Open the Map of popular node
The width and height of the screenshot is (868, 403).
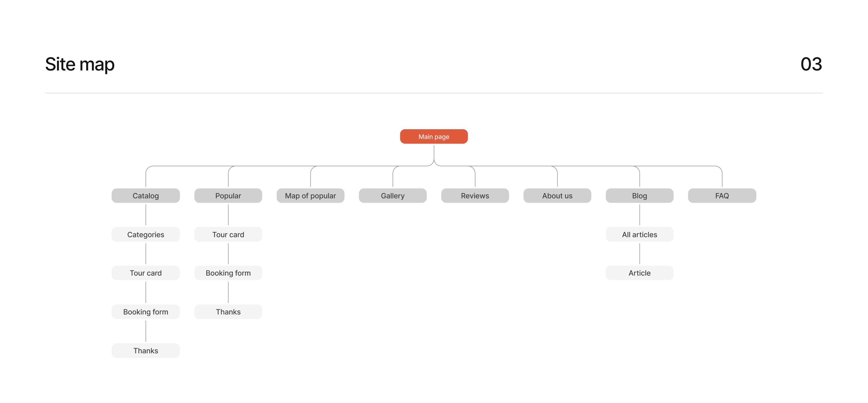tap(310, 195)
